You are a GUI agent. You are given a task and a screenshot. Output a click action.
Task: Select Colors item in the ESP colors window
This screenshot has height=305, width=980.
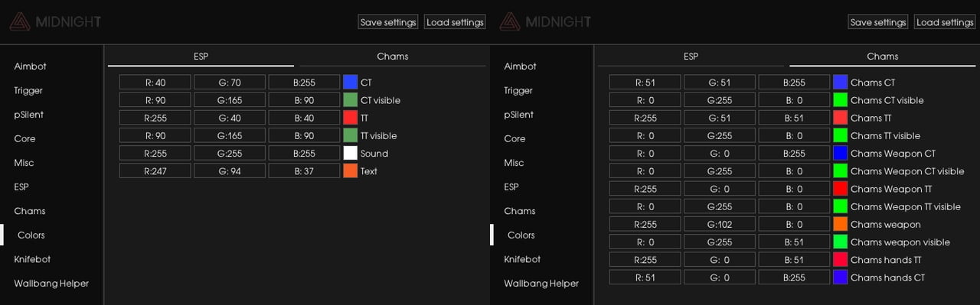(x=31, y=235)
